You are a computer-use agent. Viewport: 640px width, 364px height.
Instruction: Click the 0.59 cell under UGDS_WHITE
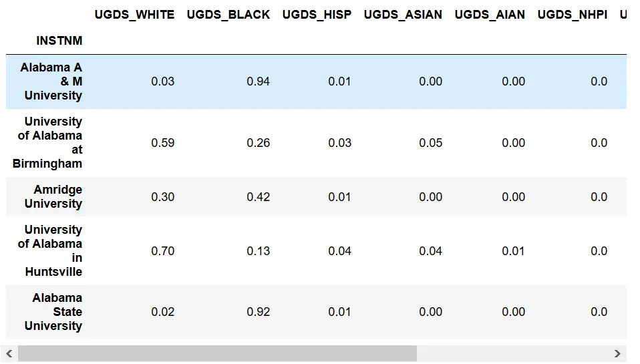tap(162, 142)
